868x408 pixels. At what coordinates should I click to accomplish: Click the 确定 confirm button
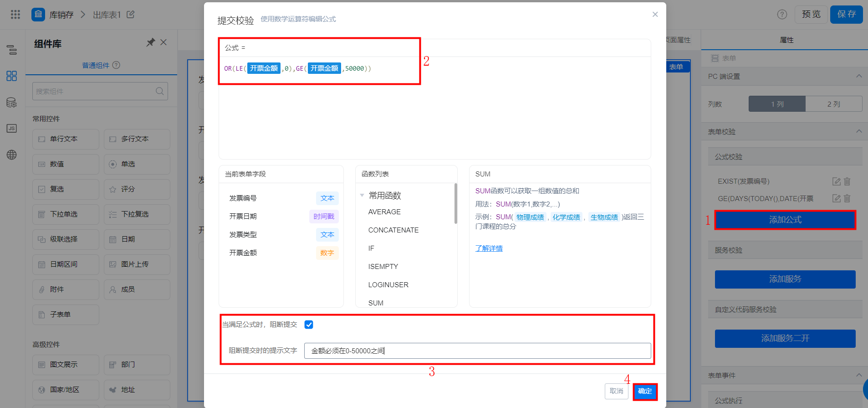coord(645,392)
